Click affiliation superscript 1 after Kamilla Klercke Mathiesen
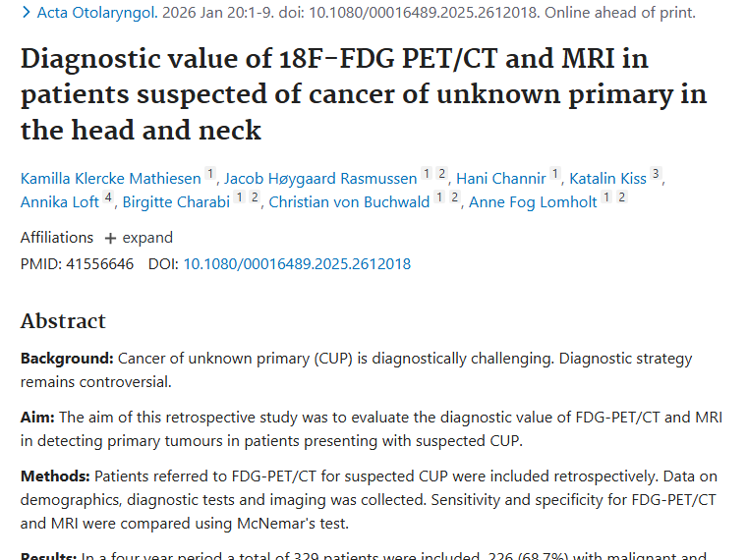 tap(209, 175)
